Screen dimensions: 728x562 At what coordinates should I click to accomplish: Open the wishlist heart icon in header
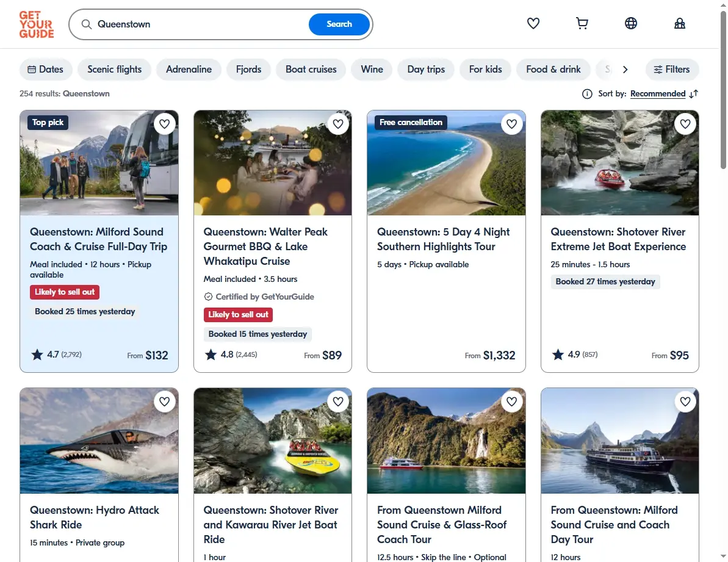[x=533, y=23]
